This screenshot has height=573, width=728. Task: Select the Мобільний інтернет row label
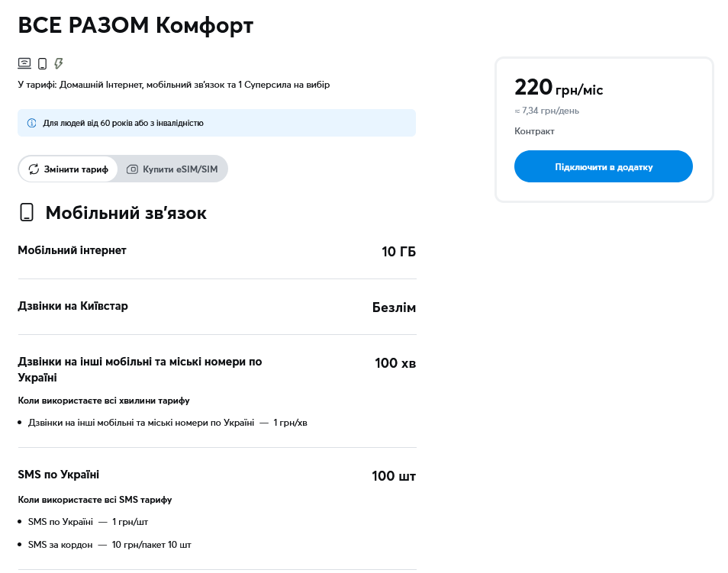pyautogui.click(x=72, y=250)
